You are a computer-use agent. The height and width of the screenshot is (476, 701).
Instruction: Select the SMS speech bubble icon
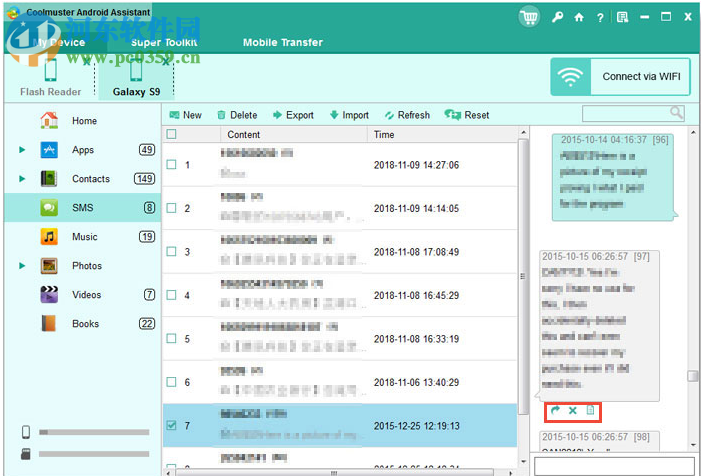[x=49, y=207]
